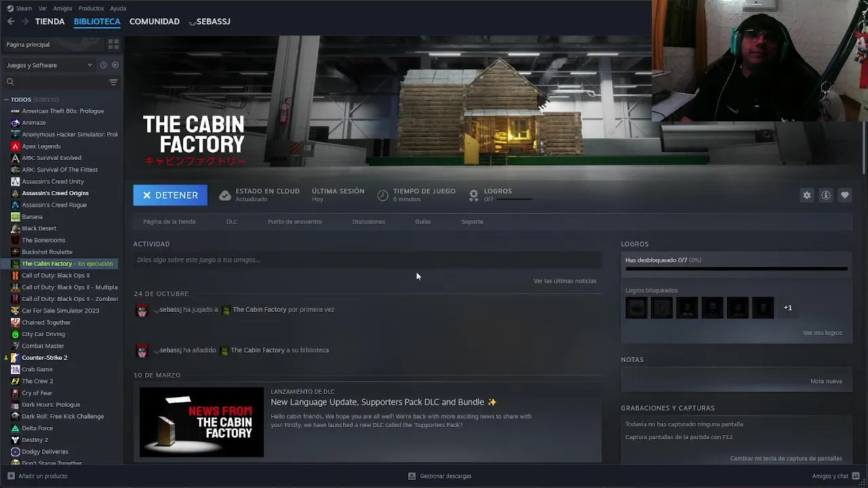Select The Crew 2 in list
Viewport: 868px width, 488px height.
click(37, 381)
